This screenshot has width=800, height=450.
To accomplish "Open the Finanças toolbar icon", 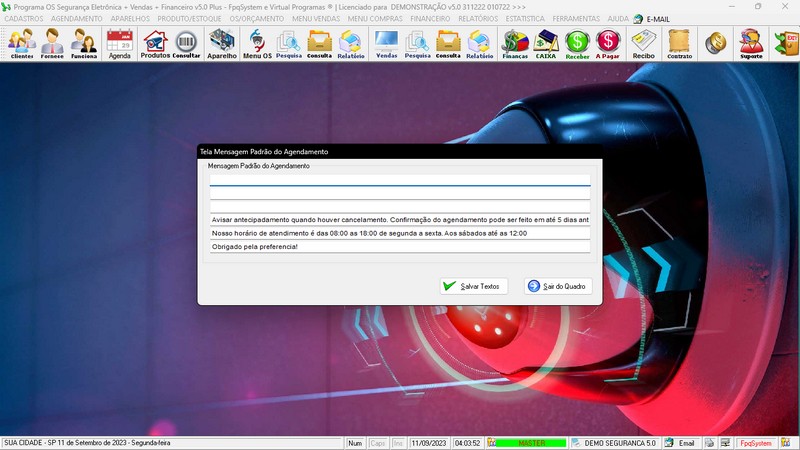I will (514, 43).
